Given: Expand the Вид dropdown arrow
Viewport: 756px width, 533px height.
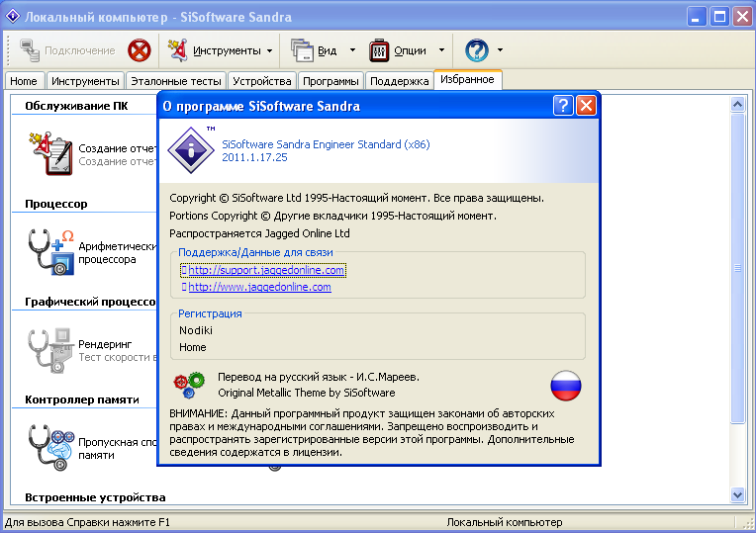Looking at the screenshot, I should [352, 50].
